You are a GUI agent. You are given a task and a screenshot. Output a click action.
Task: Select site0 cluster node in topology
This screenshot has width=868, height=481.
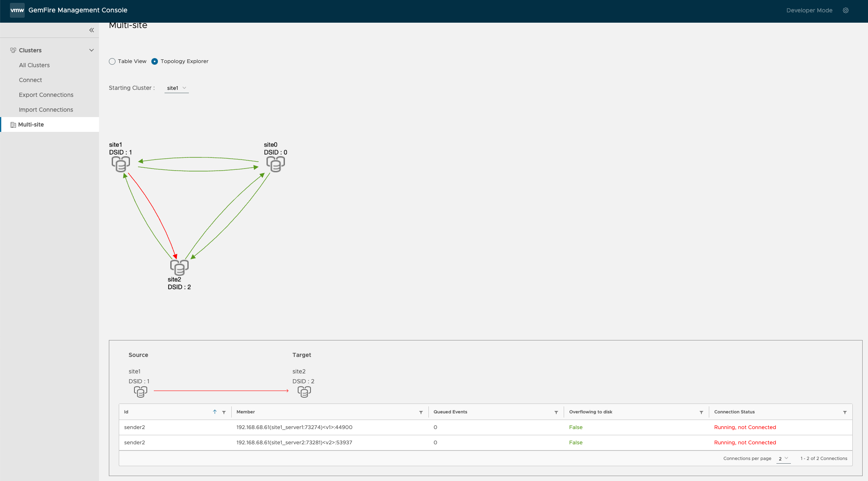click(x=275, y=164)
